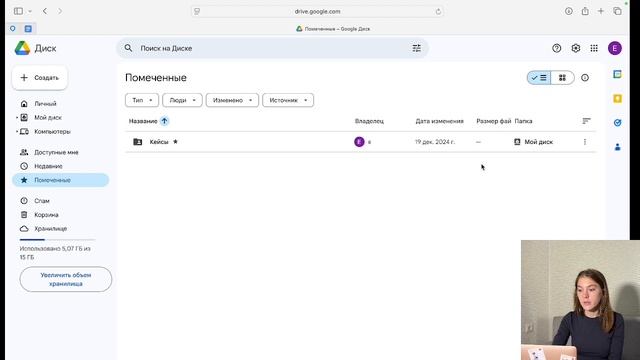Click Мой диск location in Кейсы row

(533, 142)
